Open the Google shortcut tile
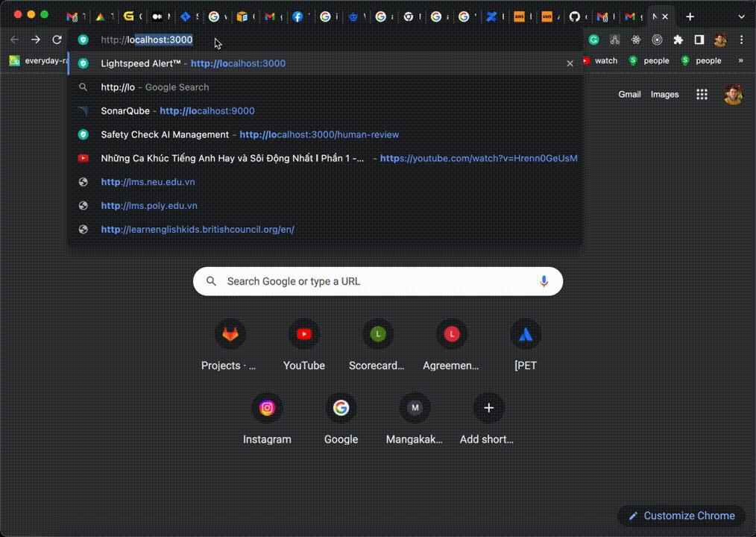The image size is (756, 537). (x=341, y=419)
